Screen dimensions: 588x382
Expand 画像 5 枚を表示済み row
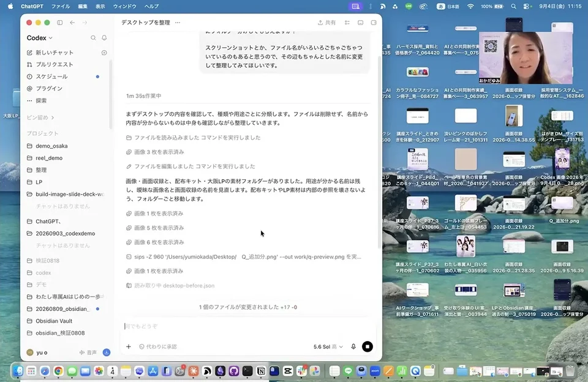click(x=155, y=228)
